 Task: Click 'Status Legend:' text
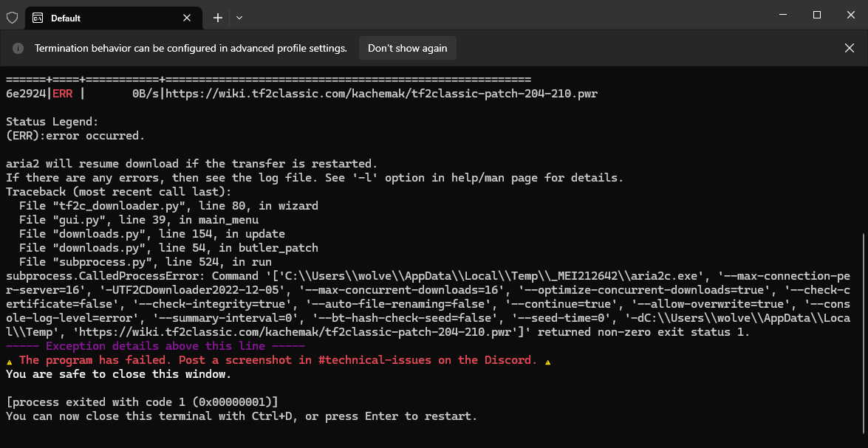[52, 121]
